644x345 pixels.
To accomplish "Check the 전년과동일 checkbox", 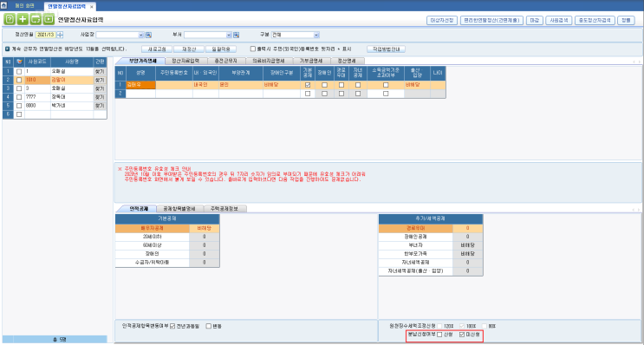I will [x=172, y=326].
